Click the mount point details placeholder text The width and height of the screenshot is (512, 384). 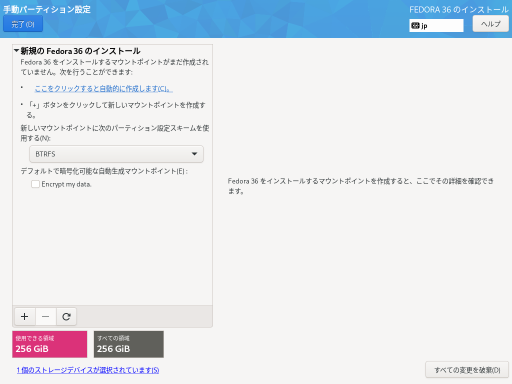coord(360,186)
